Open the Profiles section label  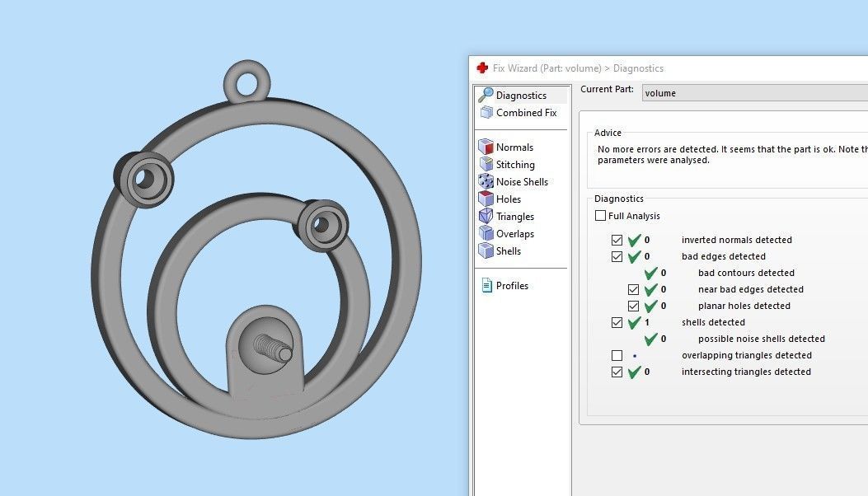[512, 286]
